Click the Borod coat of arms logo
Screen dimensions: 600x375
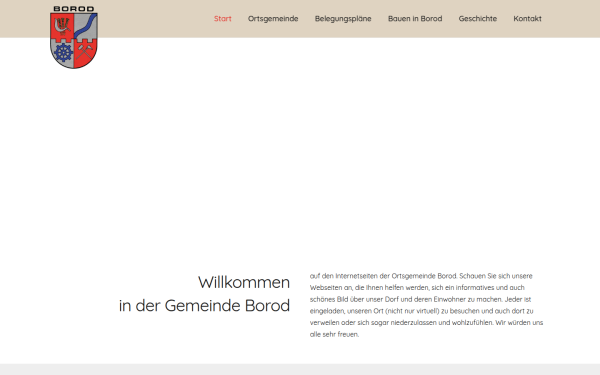tap(74, 37)
